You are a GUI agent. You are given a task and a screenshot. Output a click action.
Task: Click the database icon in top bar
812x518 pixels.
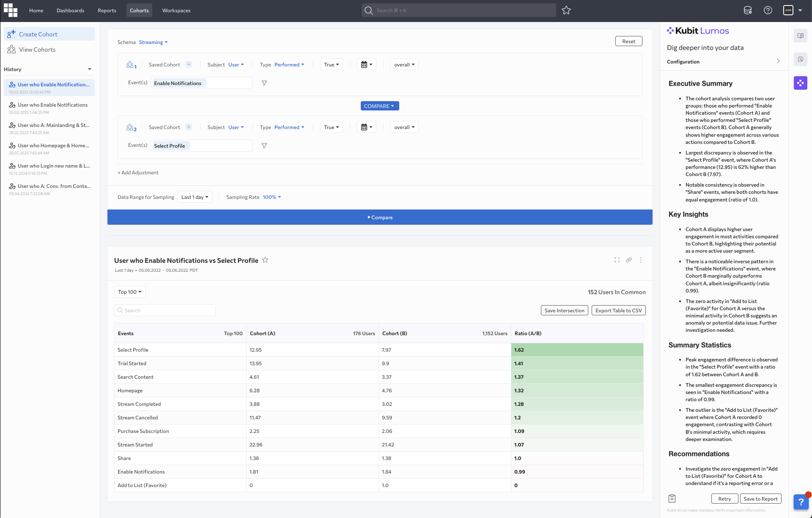tap(748, 11)
